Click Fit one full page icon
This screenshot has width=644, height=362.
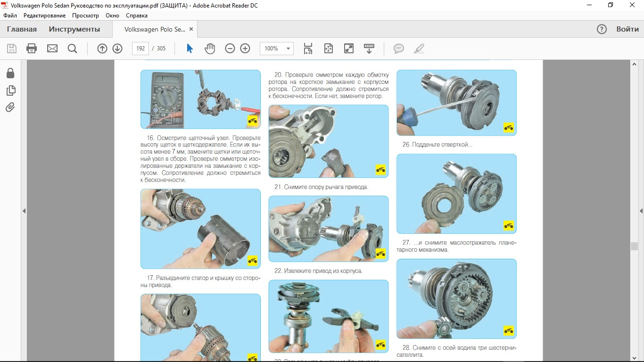point(329,49)
